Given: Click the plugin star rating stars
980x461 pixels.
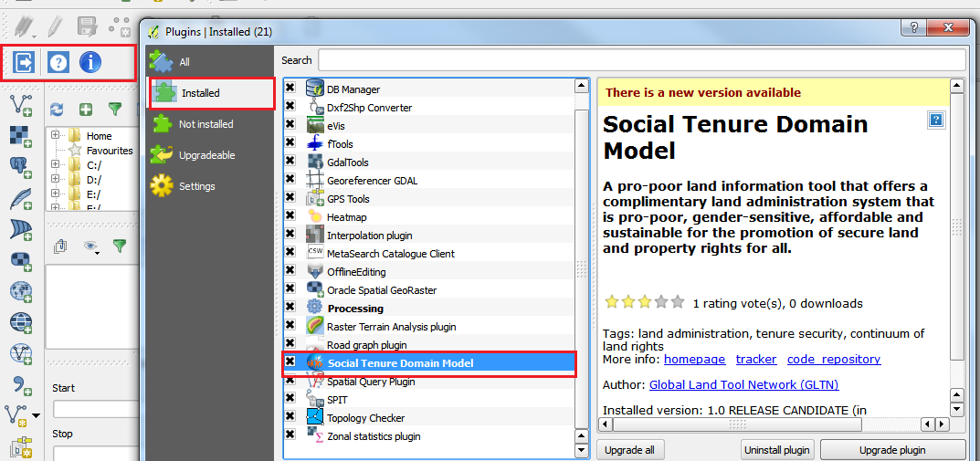Looking at the screenshot, I should coord(645,302).
